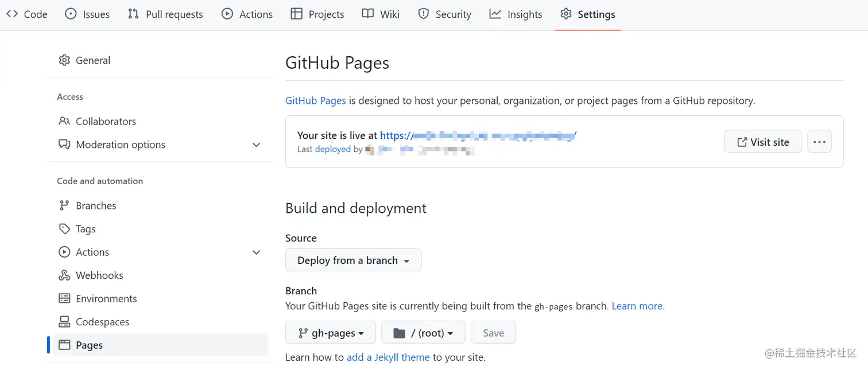Open the three-dot site options menu

coord(819,142)
